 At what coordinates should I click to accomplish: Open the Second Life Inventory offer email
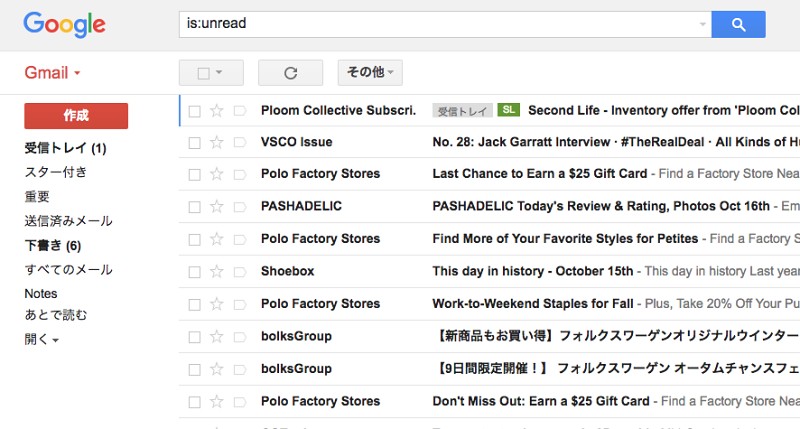664,110
